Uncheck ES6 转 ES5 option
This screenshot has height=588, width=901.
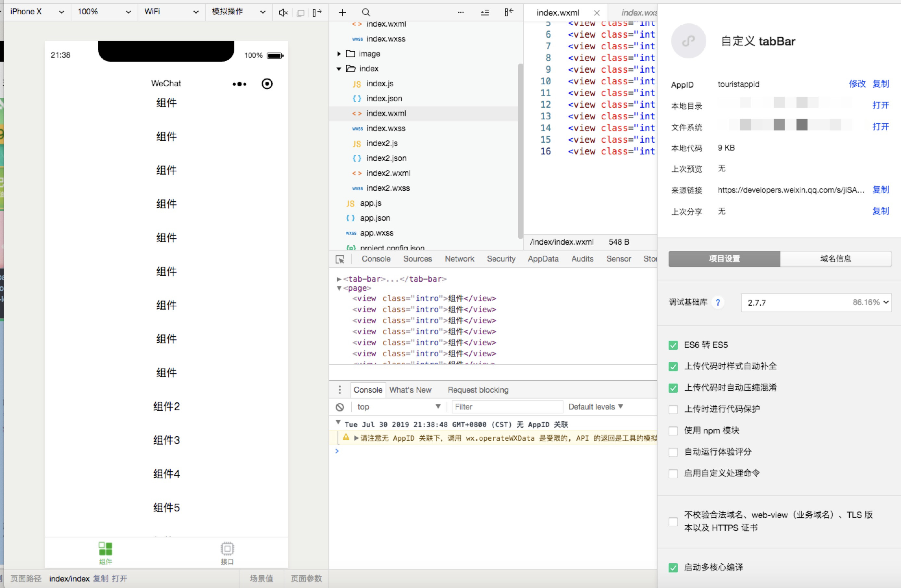(x=673, y=345)
